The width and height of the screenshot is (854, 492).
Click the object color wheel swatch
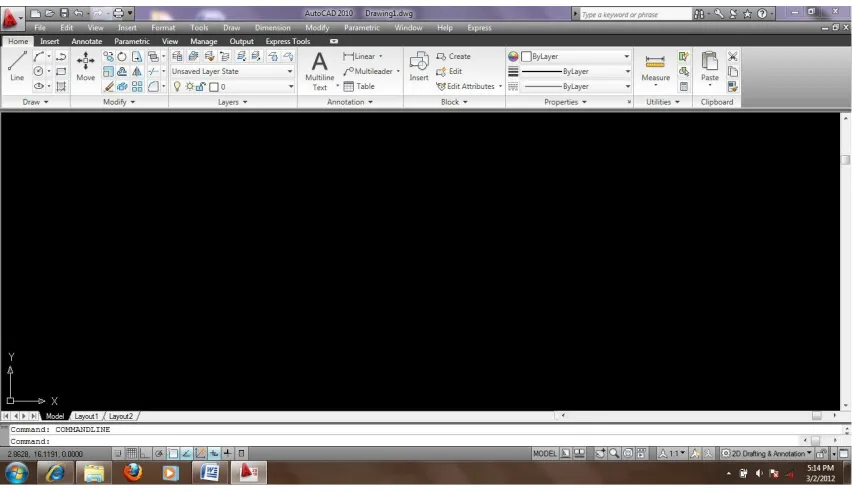click(513, 57)
